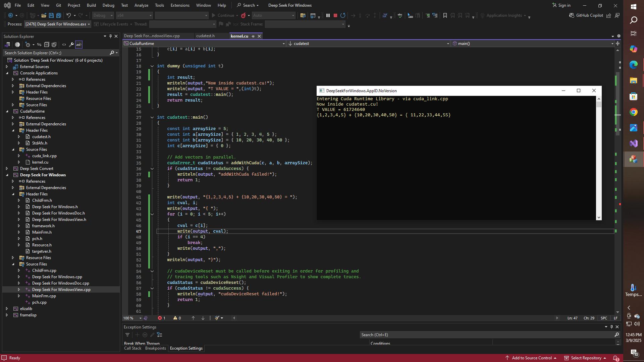Pause execution with Break All button
The height and width of the screenshot is (362, 644).
(328, 15)
